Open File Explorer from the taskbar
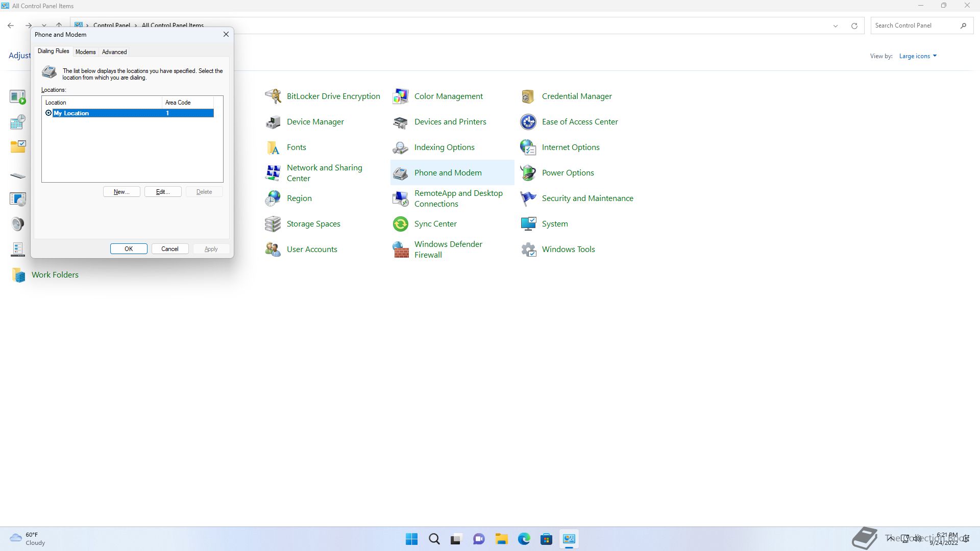 coord(501,539)
